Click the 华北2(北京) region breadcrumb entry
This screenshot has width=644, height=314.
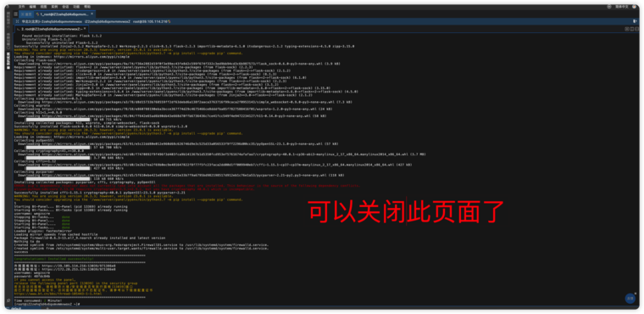(x=52, y=21)
